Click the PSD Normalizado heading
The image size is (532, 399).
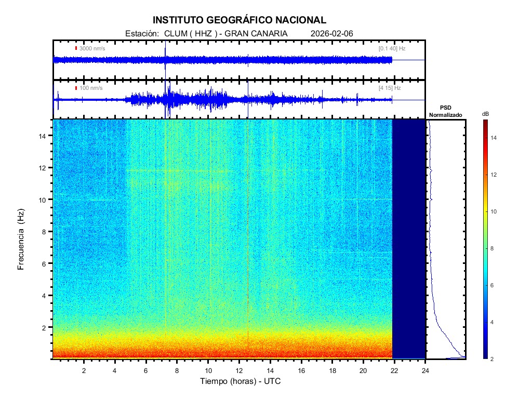[445, 111]
